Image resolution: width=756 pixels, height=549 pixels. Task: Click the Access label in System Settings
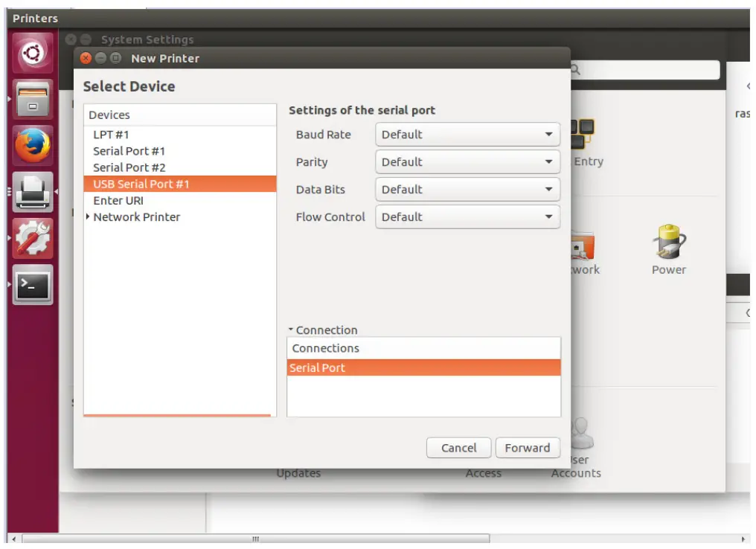click(484, 473)
